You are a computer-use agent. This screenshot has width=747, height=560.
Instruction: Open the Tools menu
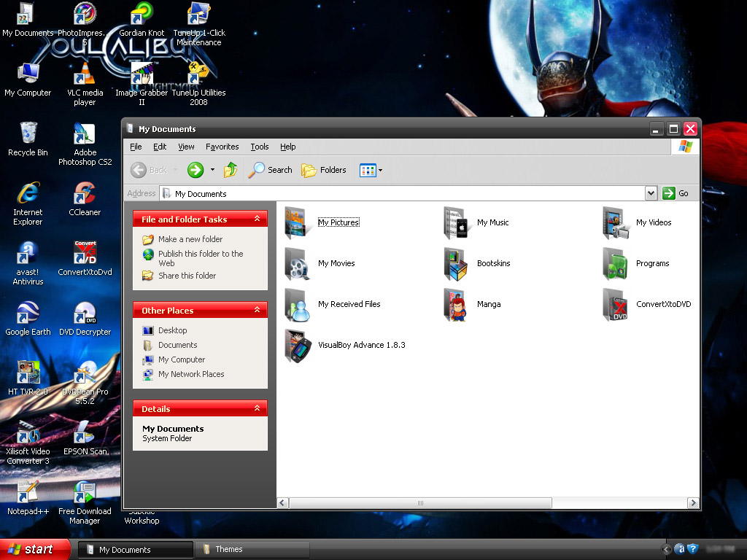tap(260, 147)
